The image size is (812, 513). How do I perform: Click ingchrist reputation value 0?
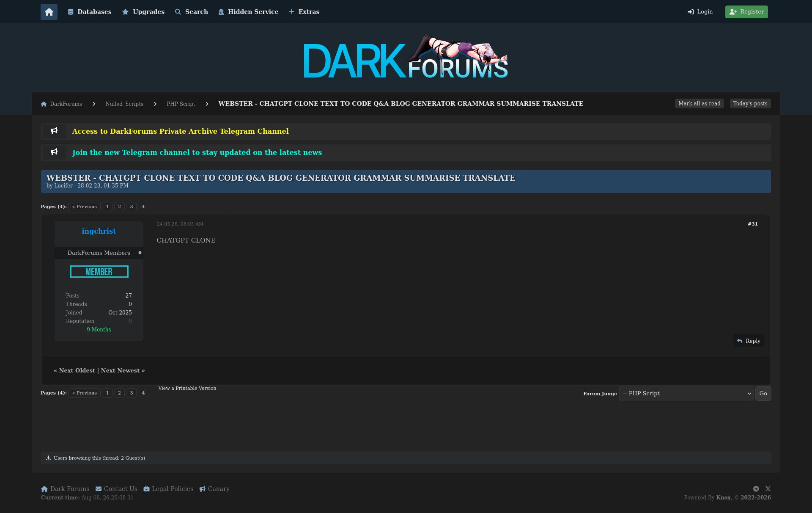point(130,321)
